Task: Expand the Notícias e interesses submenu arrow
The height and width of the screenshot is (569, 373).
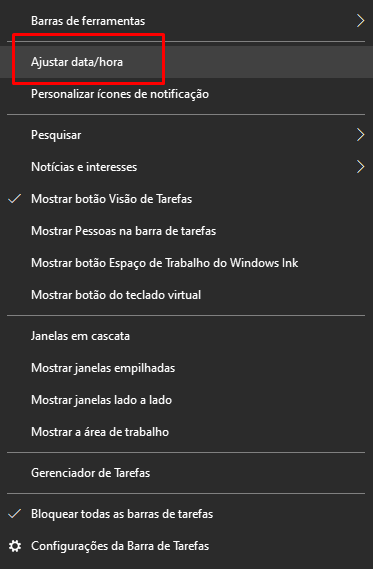Action: click(x=360, y=167)
